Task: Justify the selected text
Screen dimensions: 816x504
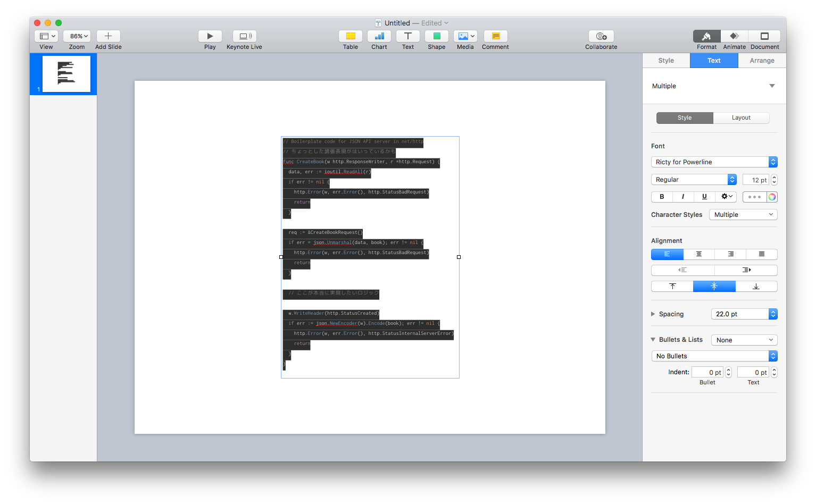Action: pos(762,254)
